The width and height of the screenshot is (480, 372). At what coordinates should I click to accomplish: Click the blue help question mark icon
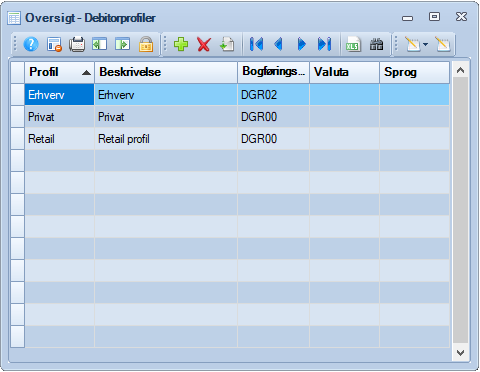tap(31, 44)
